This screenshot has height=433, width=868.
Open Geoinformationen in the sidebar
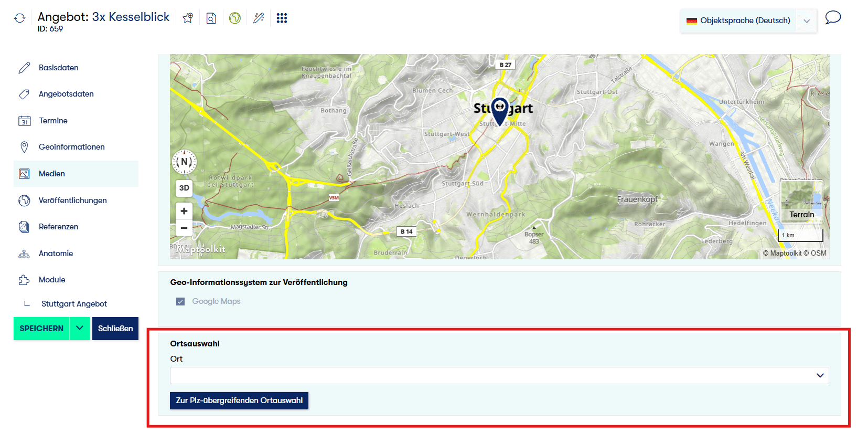[x=71, y=147]
